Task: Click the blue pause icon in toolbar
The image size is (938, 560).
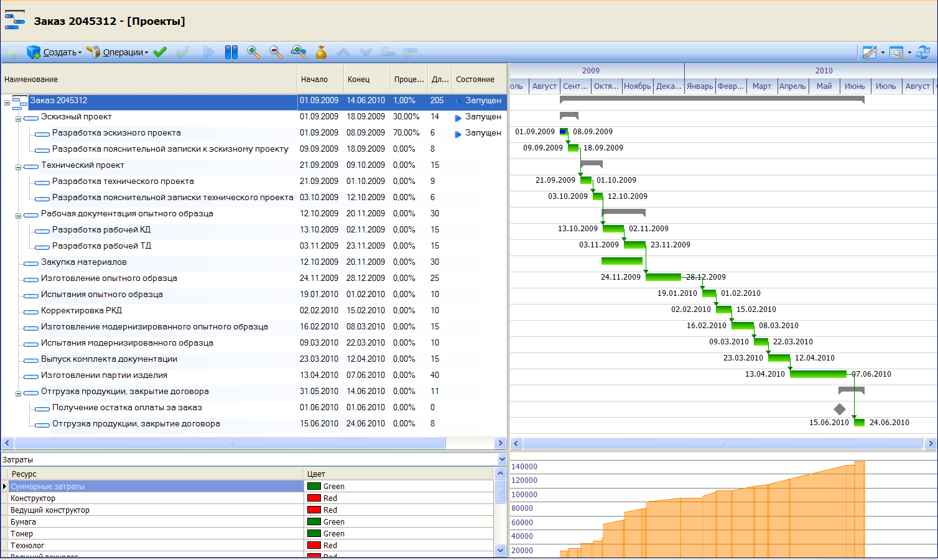Action: (x=231, y=52)
